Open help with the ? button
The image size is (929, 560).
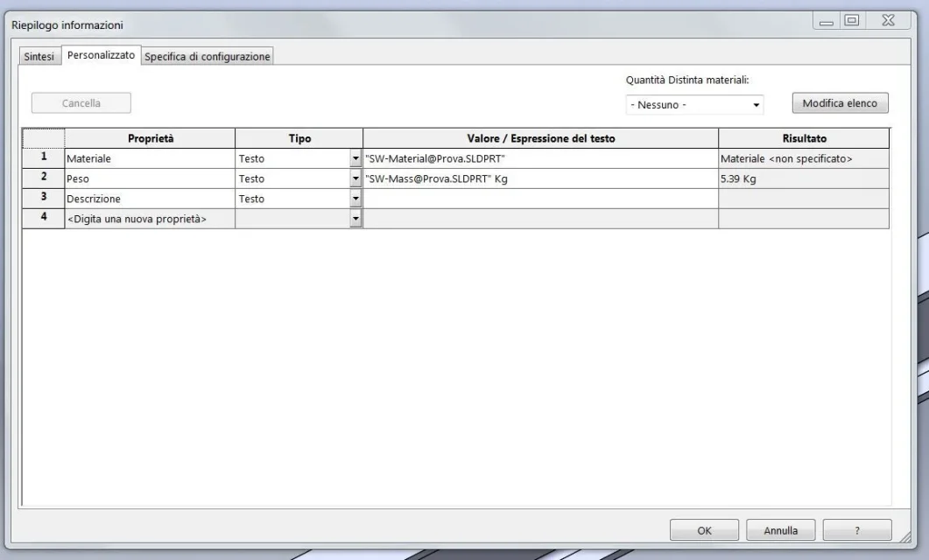857,530
